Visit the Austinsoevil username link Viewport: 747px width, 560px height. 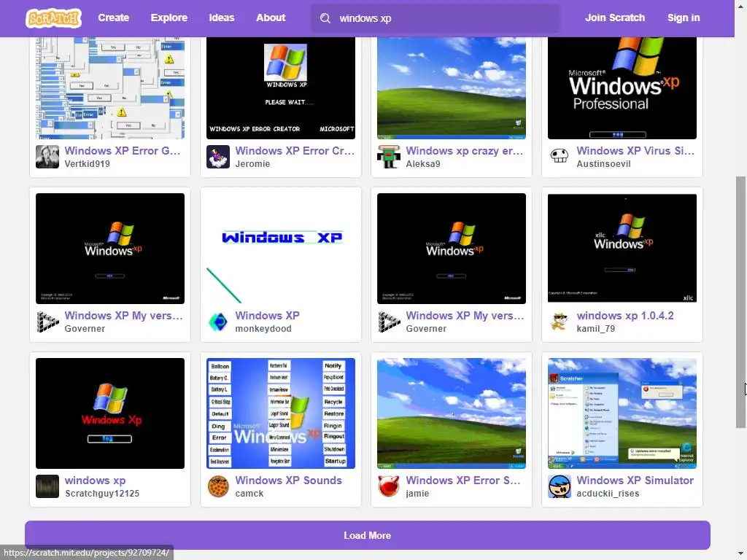click(603, 164)
